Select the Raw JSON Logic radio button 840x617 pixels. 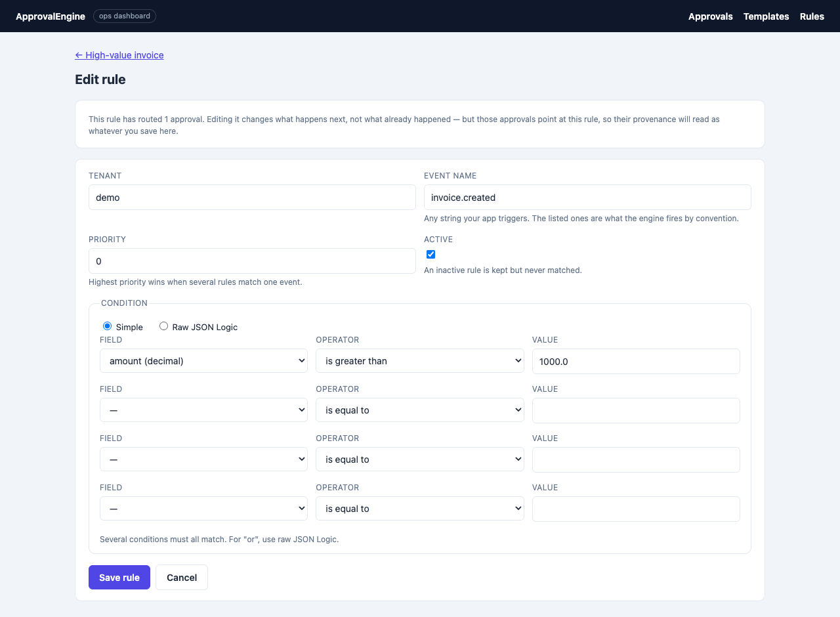click(163, 326)
